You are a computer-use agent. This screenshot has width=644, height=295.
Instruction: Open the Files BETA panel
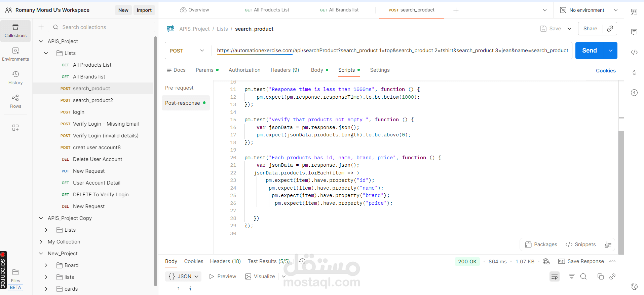tap(15, 280)
